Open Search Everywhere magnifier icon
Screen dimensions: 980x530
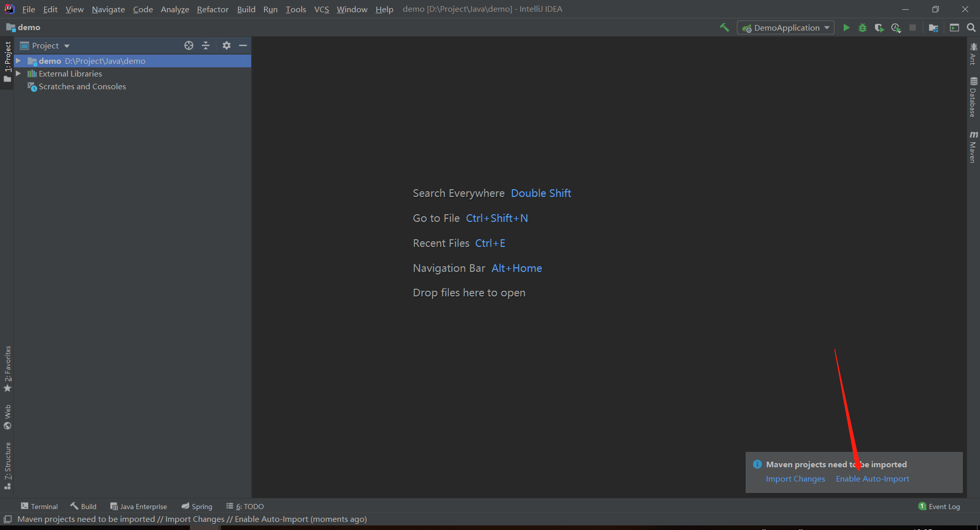pos(971,28)
